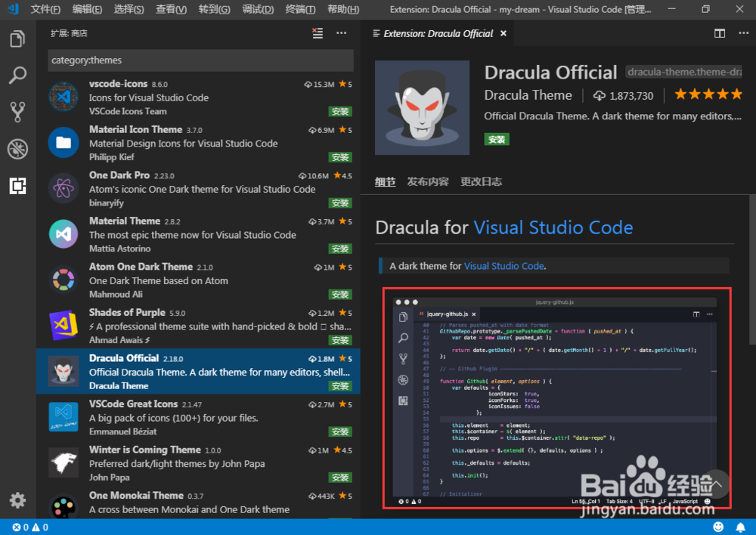This screenshot has height=535, width=756.
Task: Open the 帮助(H) menu
Action: 342,9
